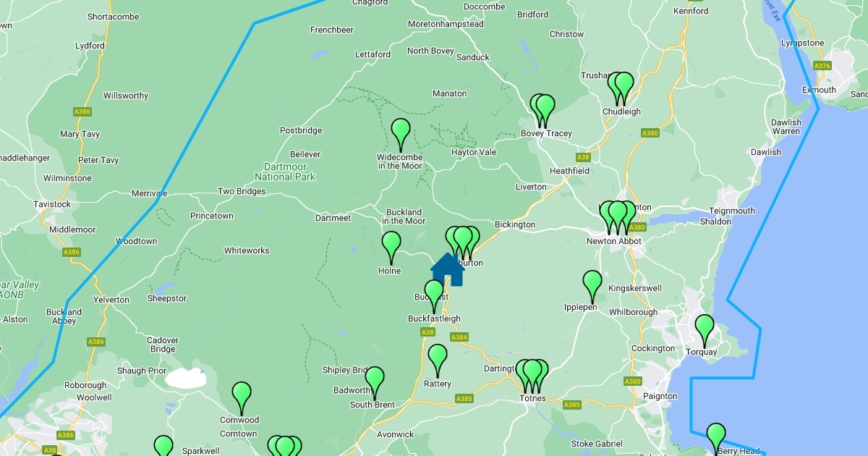Select the green pin at Torquay
Viewport: 868px width, 456px height.
705,331
